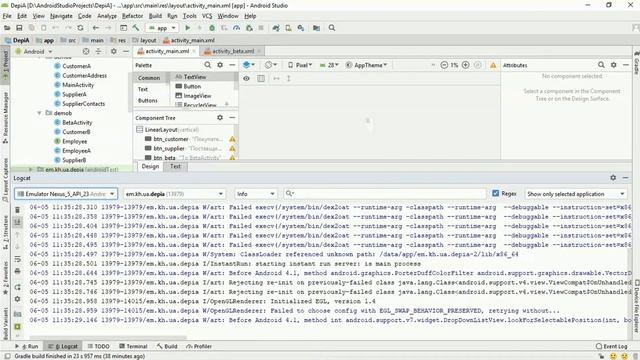Search the Palette with magnifier icon
The image size is (640, 360).
click(x=207, y=65)
